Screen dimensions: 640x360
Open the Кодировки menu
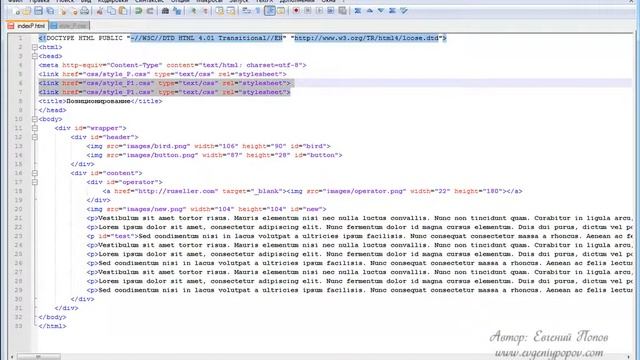[x=113, y=1]
